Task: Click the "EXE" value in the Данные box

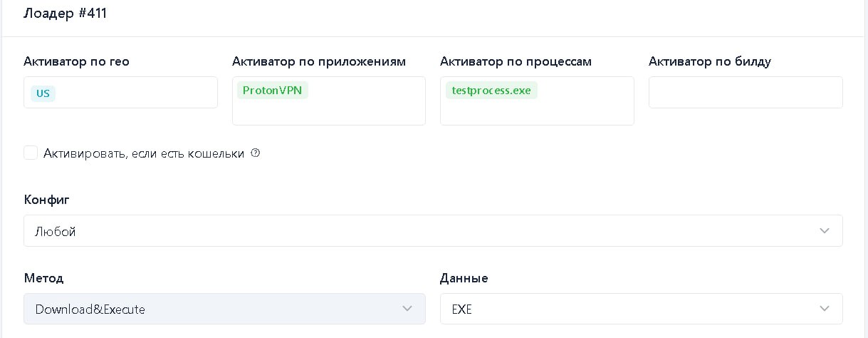Action: coord(462,309)
